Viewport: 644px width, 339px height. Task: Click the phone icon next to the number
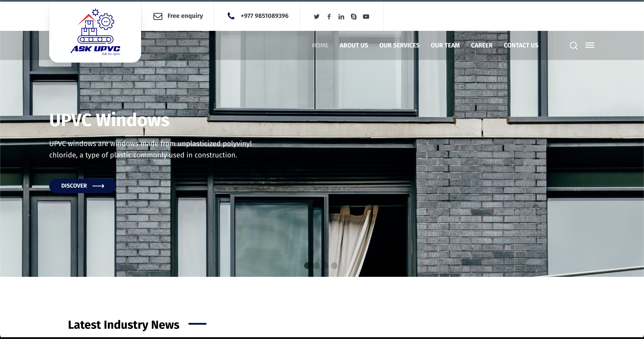[x=231, y=16]
